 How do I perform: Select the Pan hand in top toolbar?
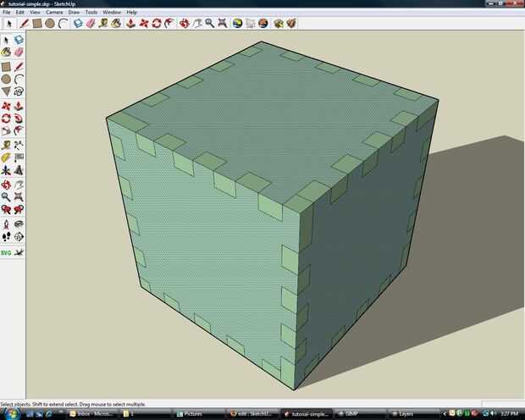click(197, 24)
